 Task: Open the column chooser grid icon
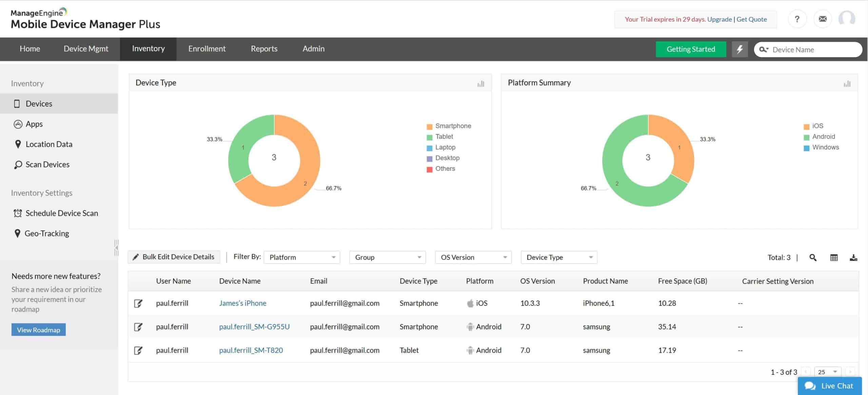click(x=834, y=258)
